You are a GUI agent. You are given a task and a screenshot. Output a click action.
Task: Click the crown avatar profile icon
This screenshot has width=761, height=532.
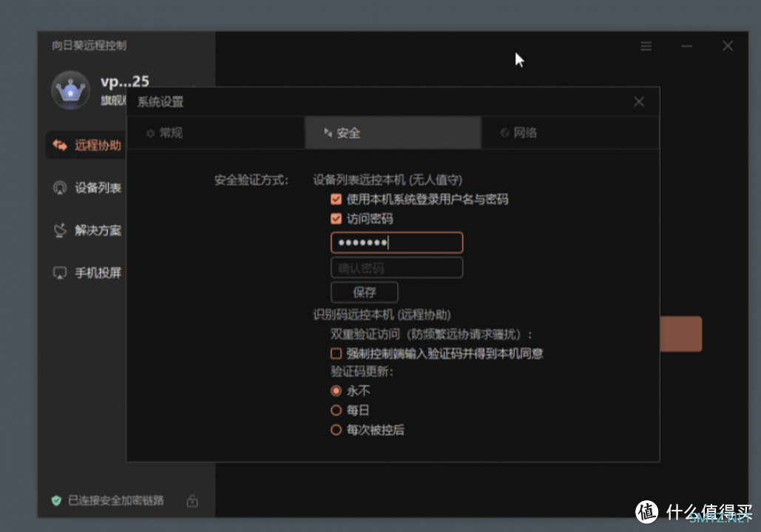click(x=71, y=89)
